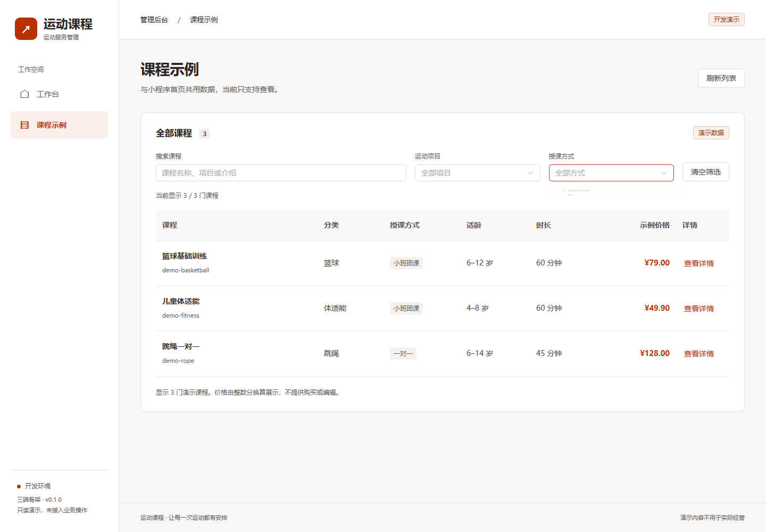
Task: Click the 体适能 category cell
Action: point(335,308)
